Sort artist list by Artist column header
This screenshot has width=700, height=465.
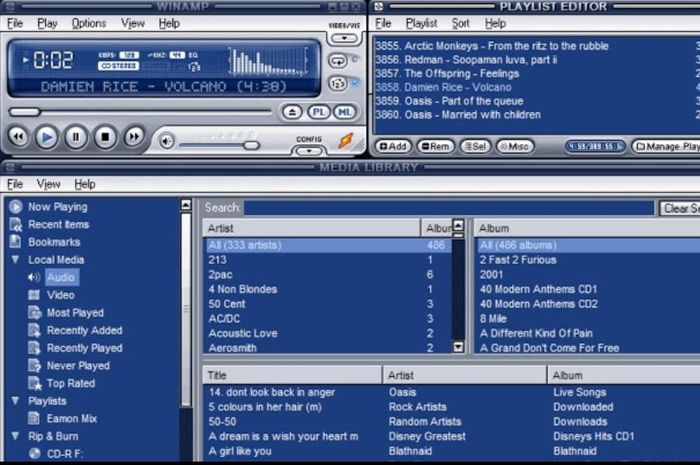(x=311, y=228)
